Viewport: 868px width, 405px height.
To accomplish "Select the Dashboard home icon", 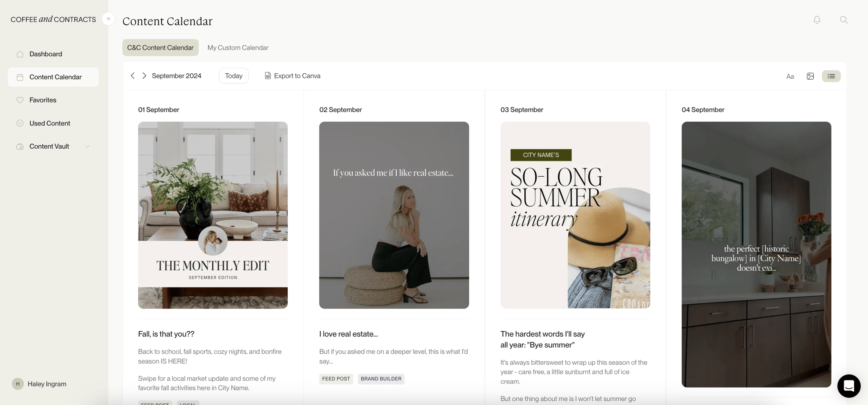I will point(19,54).
